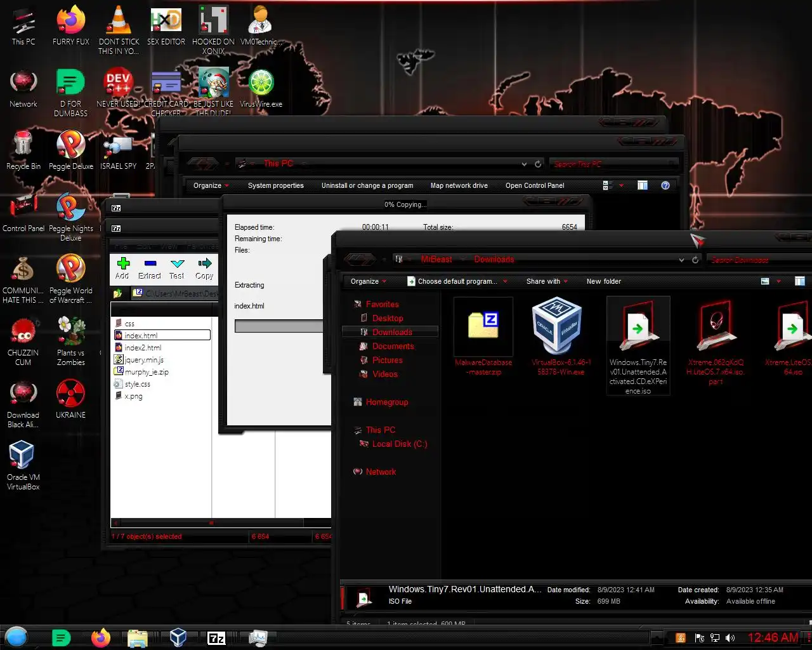Select Local Disk (C:) in navigation pane
The height and width of the screenshot is (650, 812).
[400, 444]
